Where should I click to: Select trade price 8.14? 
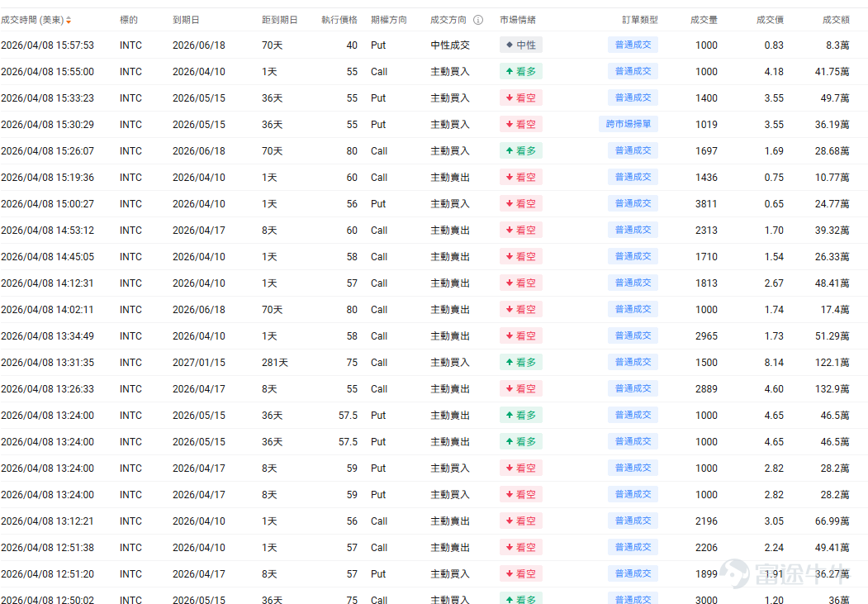coord(774,363)
